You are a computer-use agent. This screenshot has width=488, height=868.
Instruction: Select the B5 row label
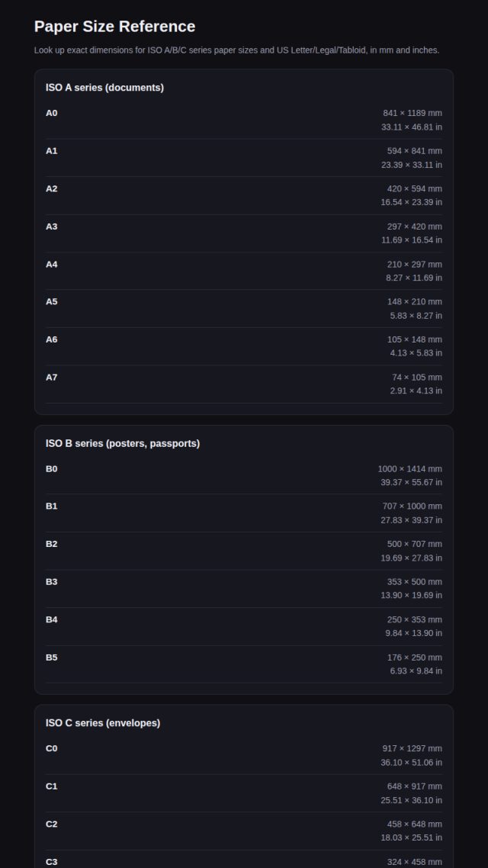pos(51,657)
